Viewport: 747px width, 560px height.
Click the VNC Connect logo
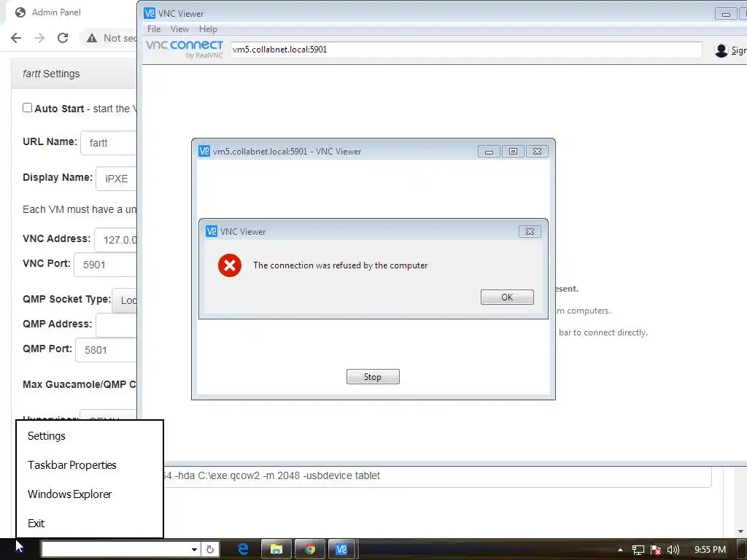(185, 49)
